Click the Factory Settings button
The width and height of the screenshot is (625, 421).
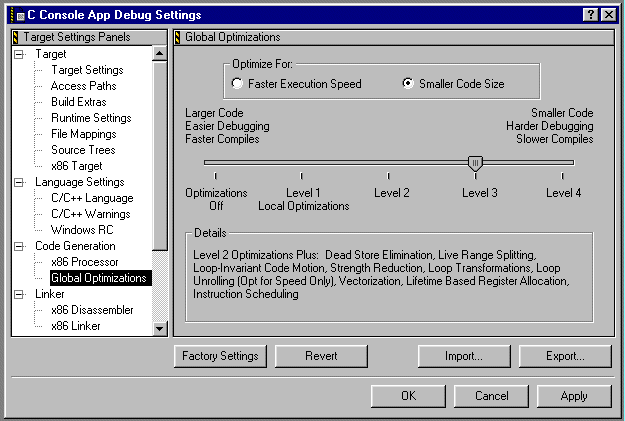[x=220, y=356]
